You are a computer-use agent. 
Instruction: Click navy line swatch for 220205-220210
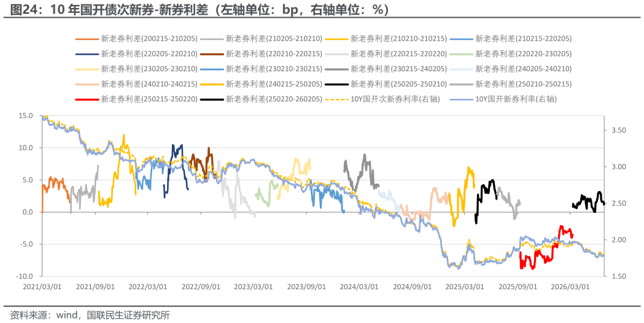87,54
